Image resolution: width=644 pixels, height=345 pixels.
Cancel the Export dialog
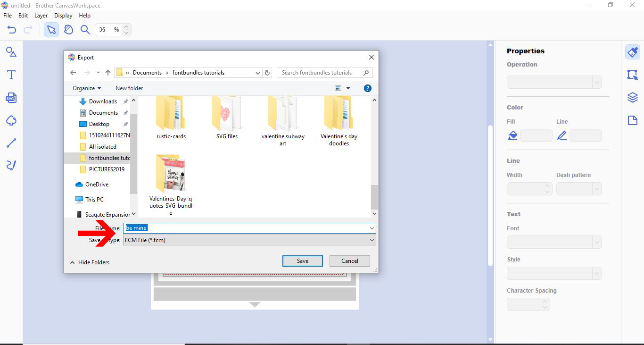[349, 261]
